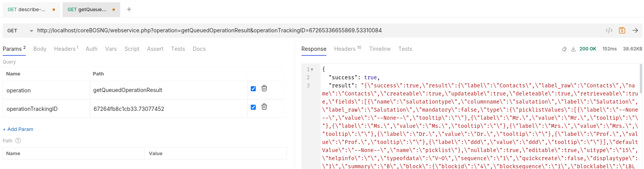Send the request with the arrow icon
The height and width of the screenshot is (169, 644).
[x=635, y=30]
